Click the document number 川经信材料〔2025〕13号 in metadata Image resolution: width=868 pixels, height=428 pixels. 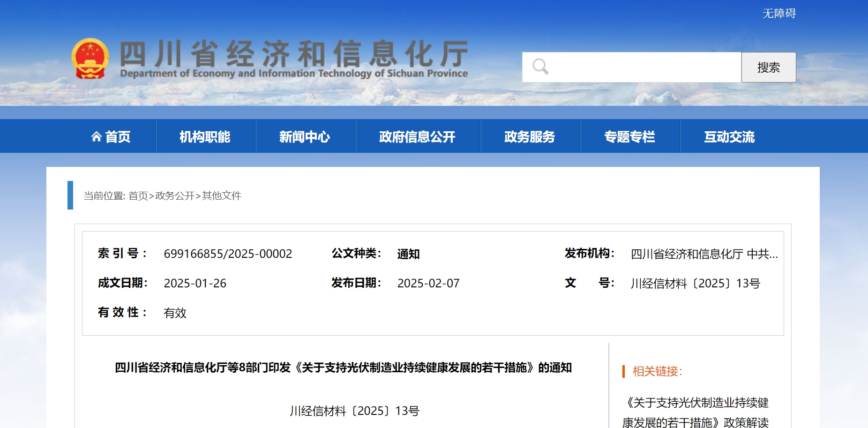[x=695, y=283]
